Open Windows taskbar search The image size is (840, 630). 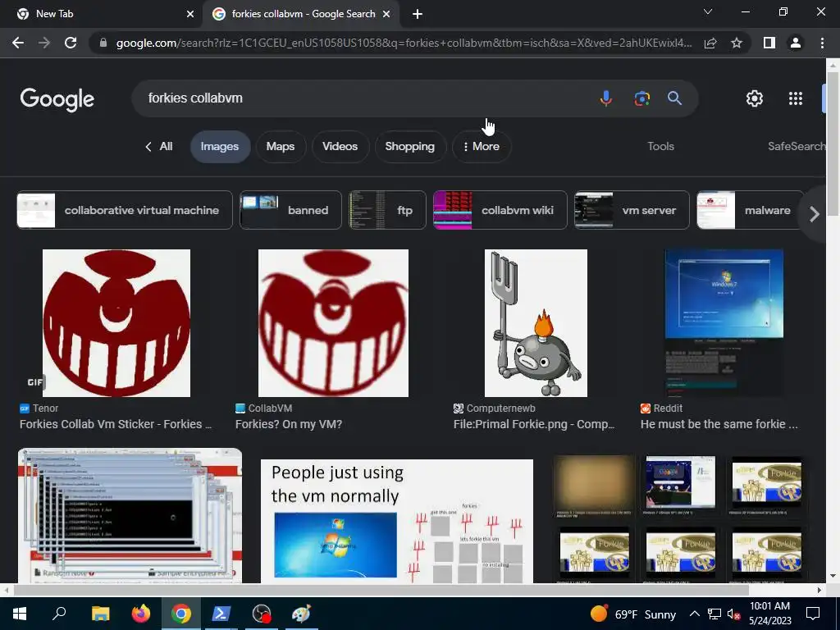[59, 614]
